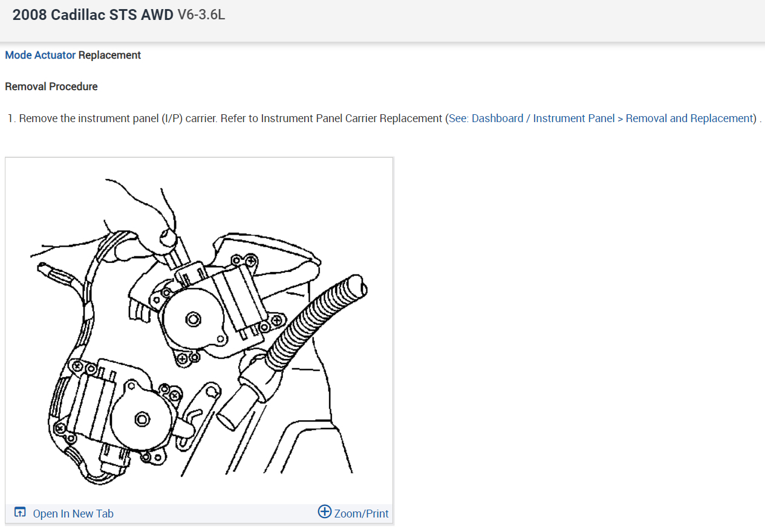Click the 'V6-3.6L' engine text
Image resolution: width=765 pixels, height=532 pixels.
201,15
